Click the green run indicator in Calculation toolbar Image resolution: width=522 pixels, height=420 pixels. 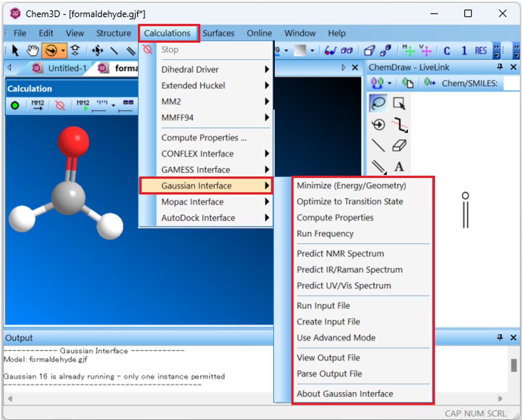[x=15, y=105]
